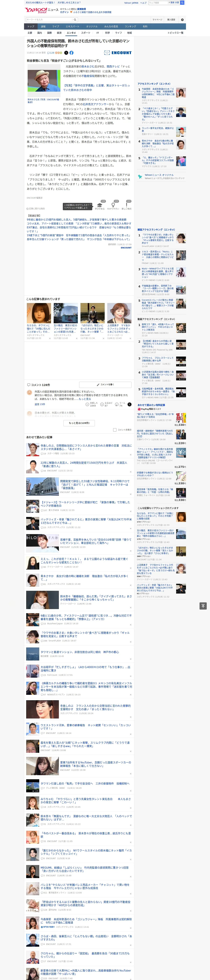This screenshot has width=210, height=980.
Task: Open the 上沼恵美子 マツタケ article card thumbnail
Action: point(119,313)
